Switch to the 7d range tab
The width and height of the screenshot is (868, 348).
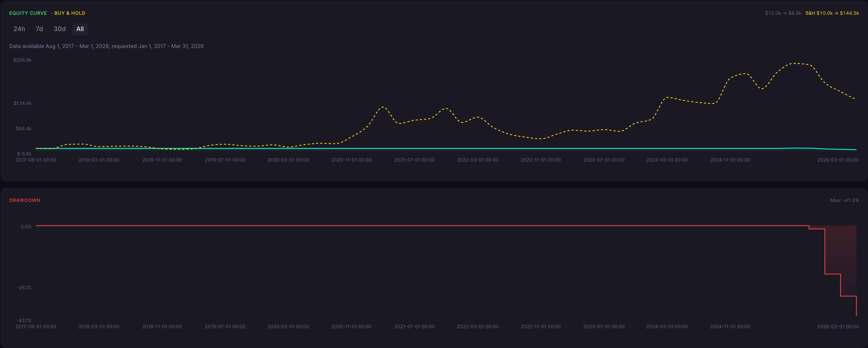(40, 29)
